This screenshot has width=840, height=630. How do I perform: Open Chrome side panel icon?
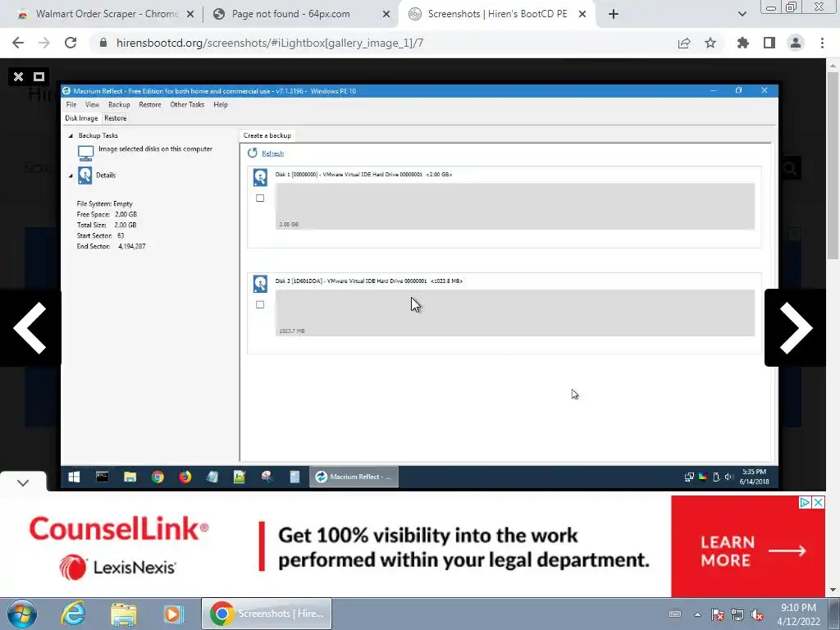click(769, 43)
